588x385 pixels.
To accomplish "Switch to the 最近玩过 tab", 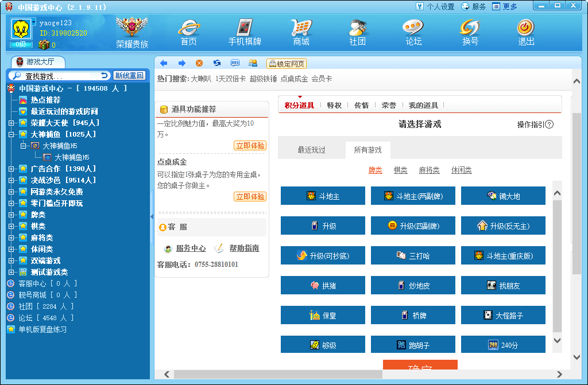I will [x=311, y=150].
